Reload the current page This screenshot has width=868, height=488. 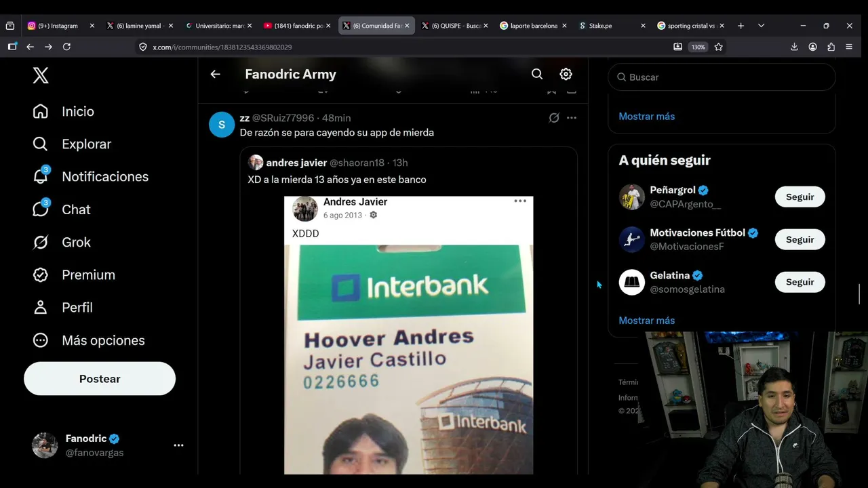pyautogui.click(x=66, y=47)
